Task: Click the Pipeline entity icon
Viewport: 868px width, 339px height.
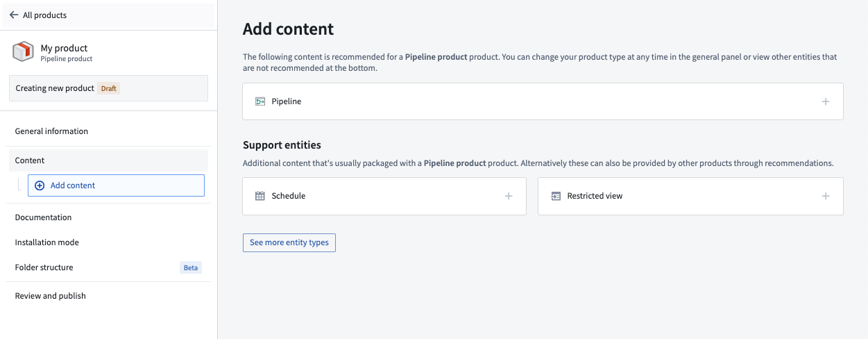Action: pos(260,101)
